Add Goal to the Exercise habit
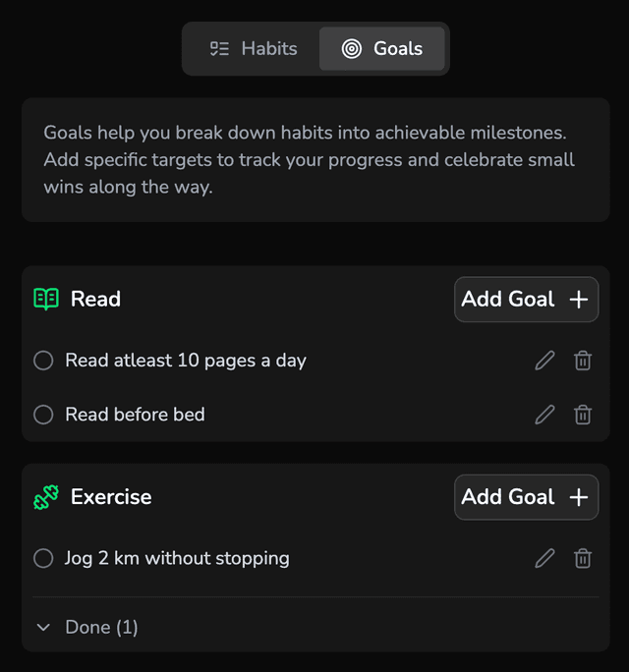The width and height of the screenshot is (629, 672). click(526, 497)
